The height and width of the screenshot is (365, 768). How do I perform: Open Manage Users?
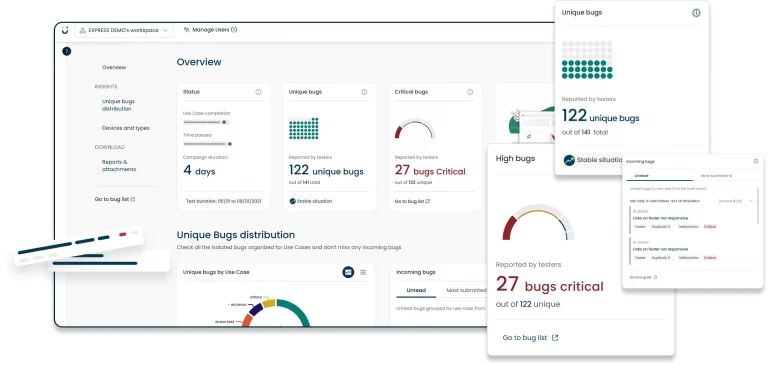pos(211,30)
